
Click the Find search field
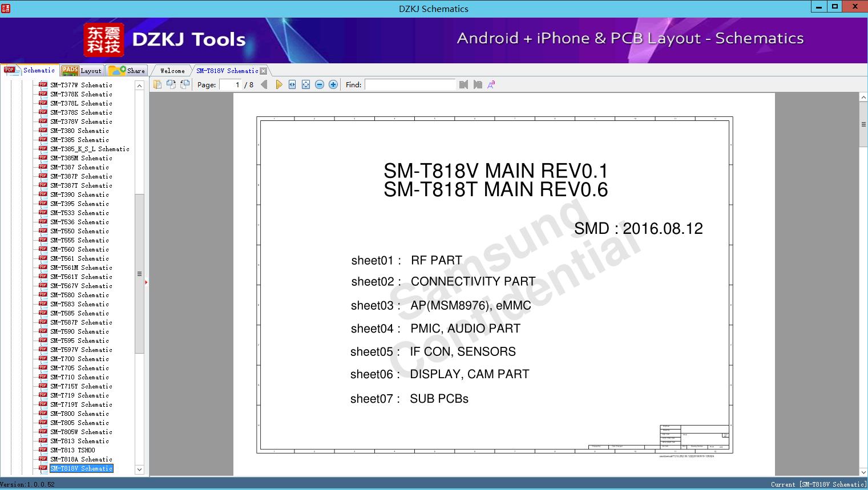(x=410, y=84)
